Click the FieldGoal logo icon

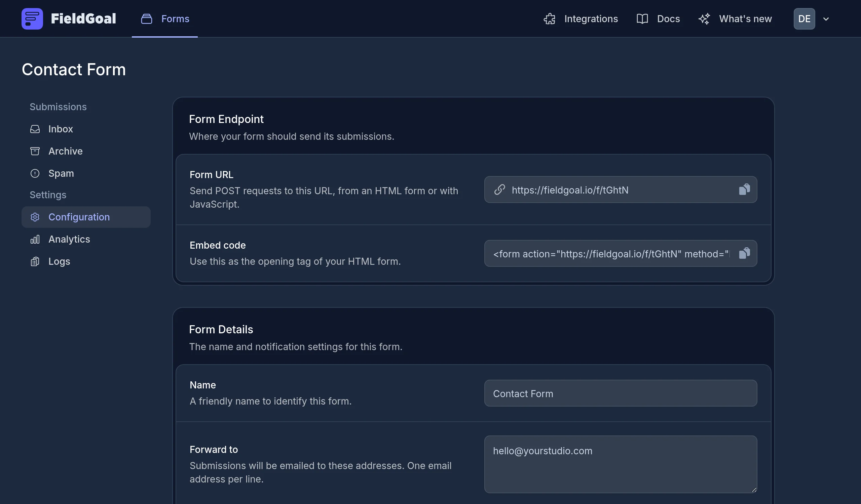point(32,19)
